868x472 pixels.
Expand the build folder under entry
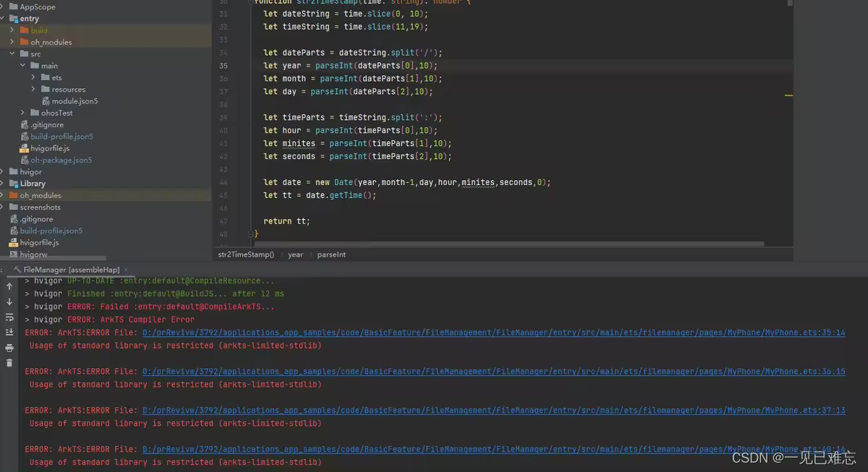pyautogui.click(x=12, y=30)
